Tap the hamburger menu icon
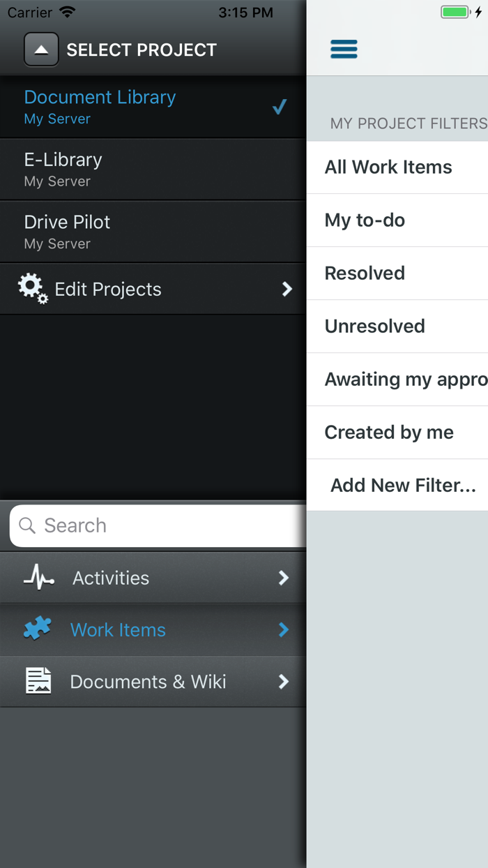 [x=344, y=49]
